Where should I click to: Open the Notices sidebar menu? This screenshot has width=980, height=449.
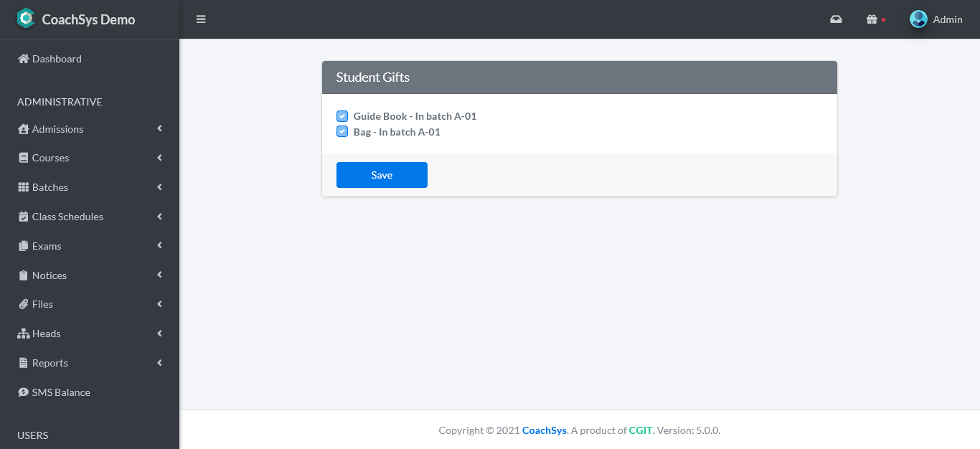click(90, 275)
